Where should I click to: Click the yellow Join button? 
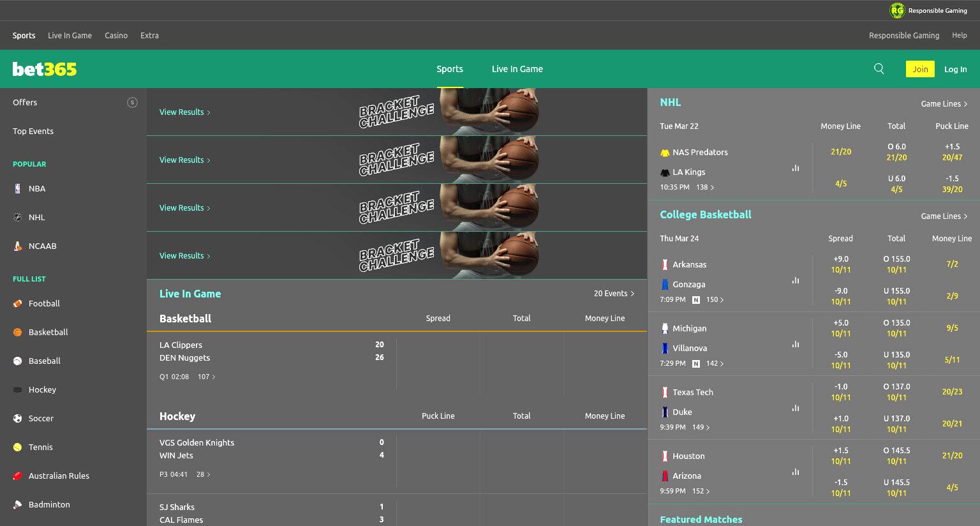[920, 69]
